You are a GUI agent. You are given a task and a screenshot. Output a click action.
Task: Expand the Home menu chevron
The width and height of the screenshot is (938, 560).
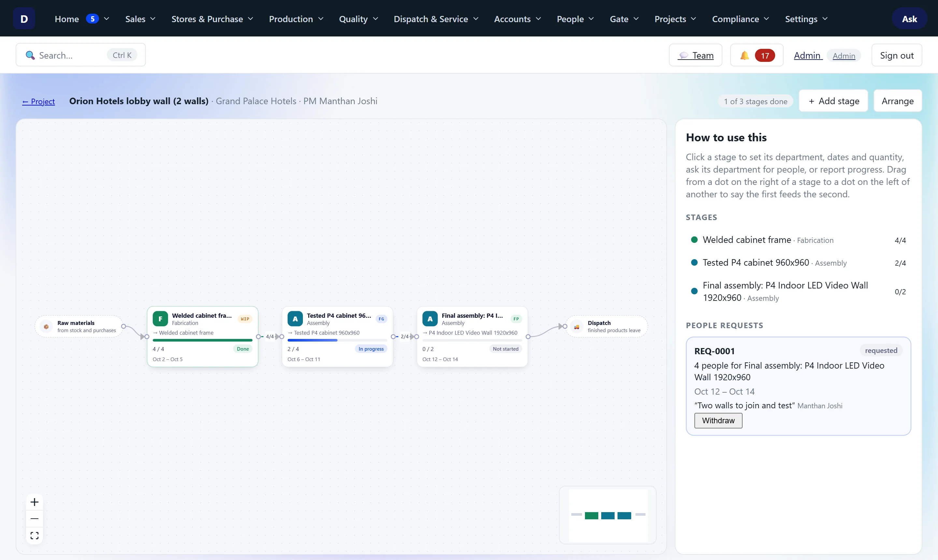(x=107, y=19)
